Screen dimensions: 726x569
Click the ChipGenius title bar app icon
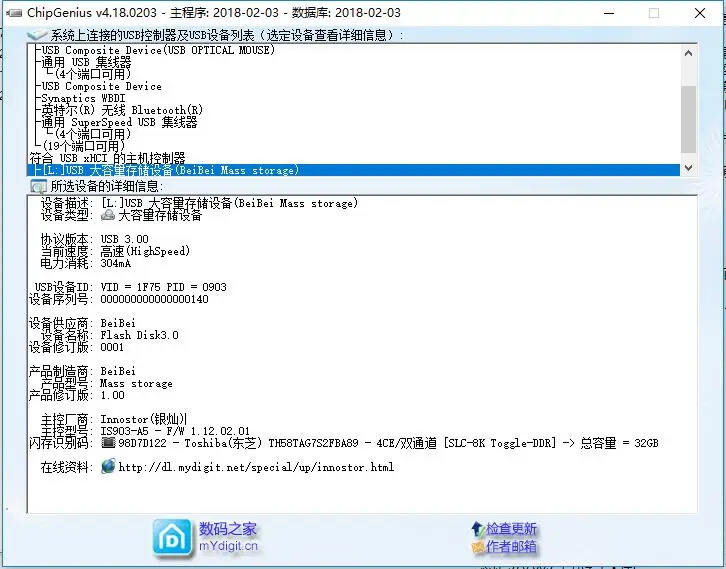click(x=14, y=13)
